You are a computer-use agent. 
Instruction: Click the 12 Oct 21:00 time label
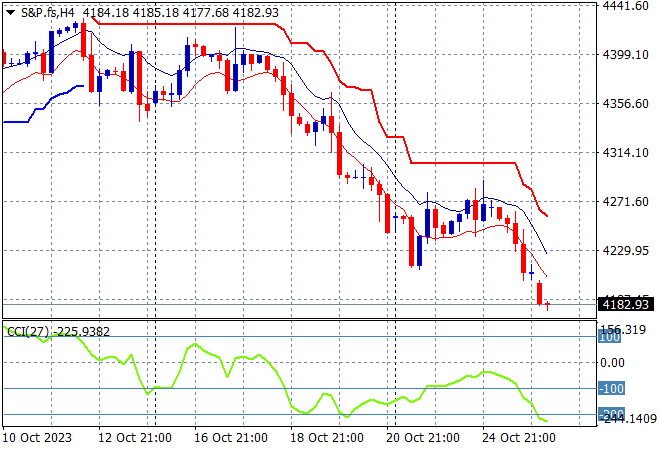[135, 438]
